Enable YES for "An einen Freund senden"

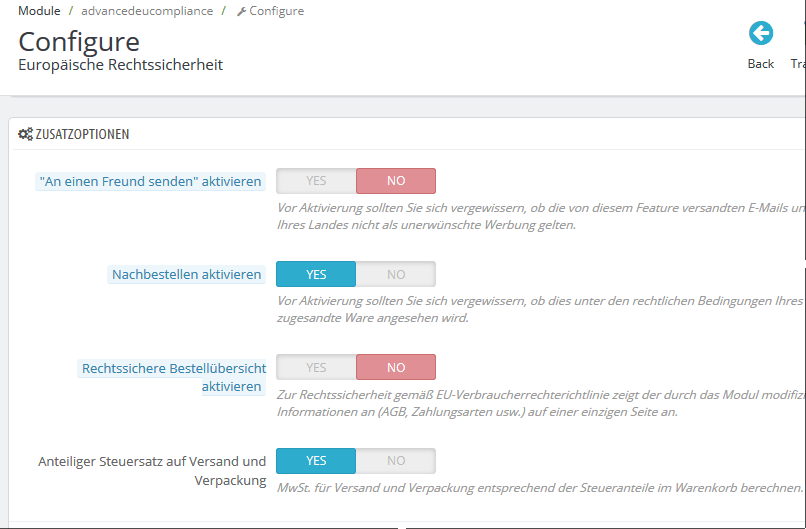316,181
